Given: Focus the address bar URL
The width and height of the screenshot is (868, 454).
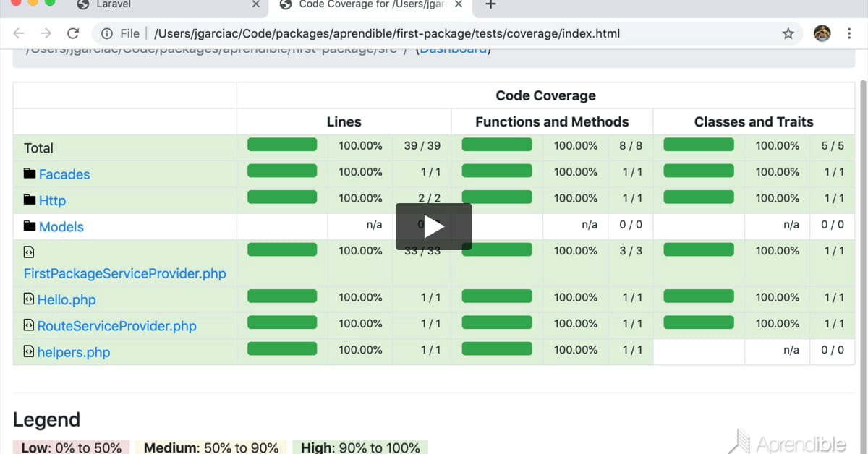Looking at the screenshot, I should pos(387,33).
